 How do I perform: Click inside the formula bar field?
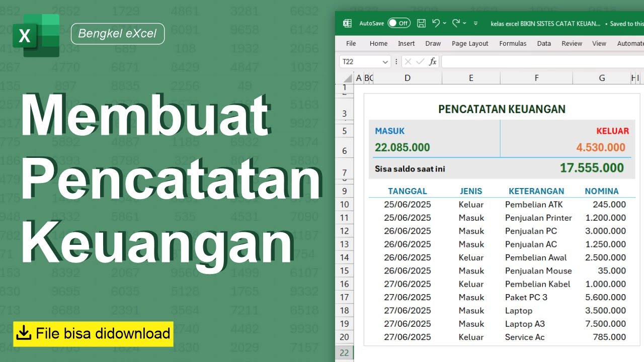tap(542, 62)
